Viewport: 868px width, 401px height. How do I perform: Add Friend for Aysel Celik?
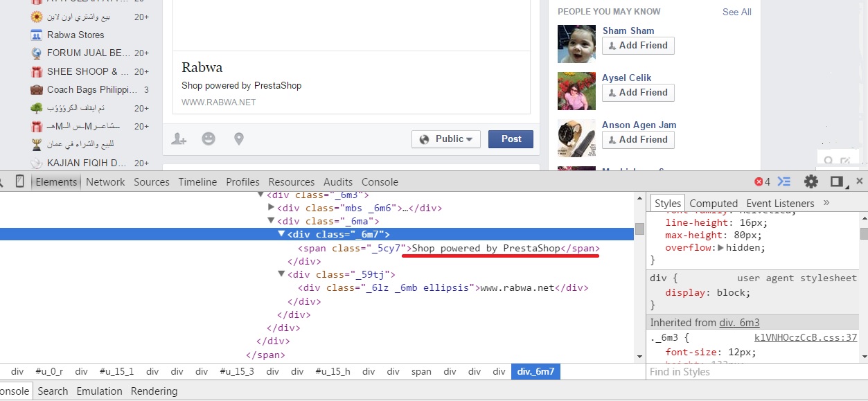[x=638, y=93]
